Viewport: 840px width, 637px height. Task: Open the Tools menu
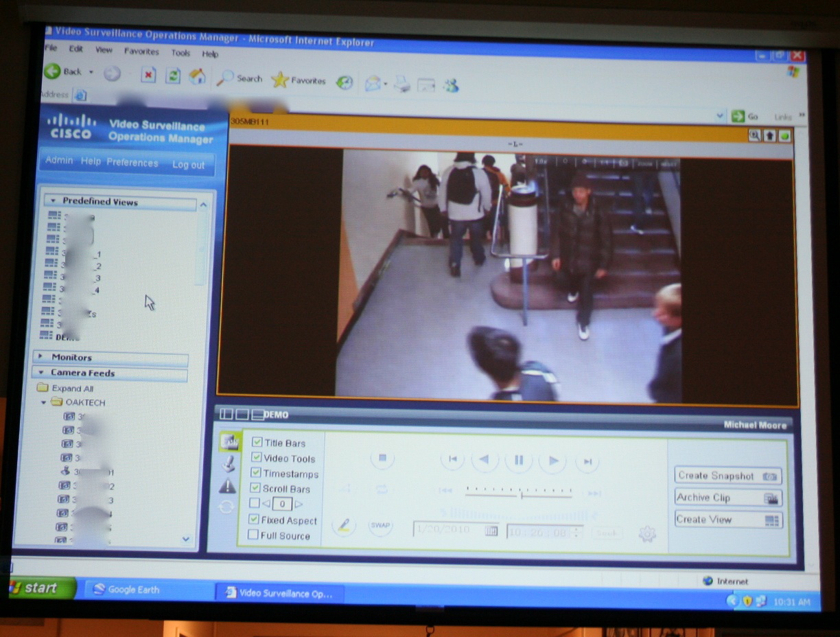(x=180, y=52)
